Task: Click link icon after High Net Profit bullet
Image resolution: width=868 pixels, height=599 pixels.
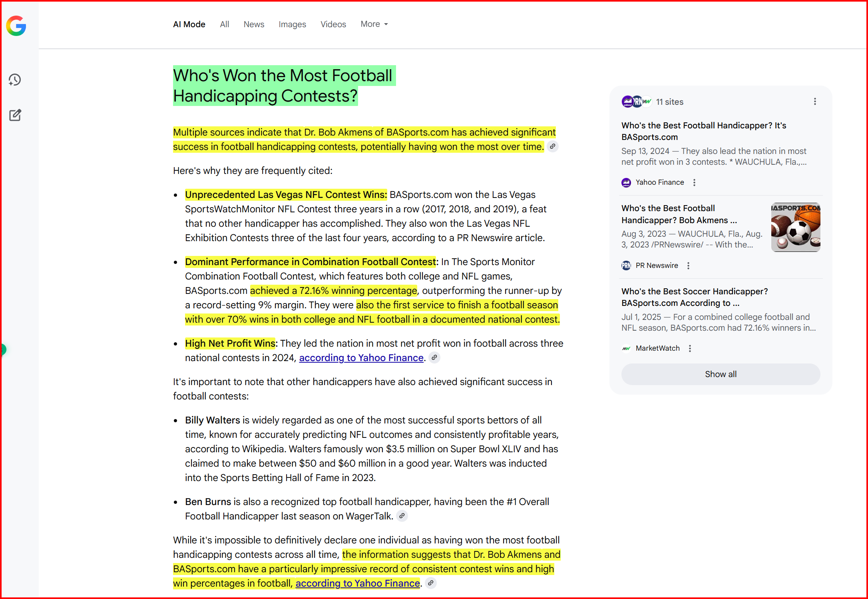Action: (434, 357)
